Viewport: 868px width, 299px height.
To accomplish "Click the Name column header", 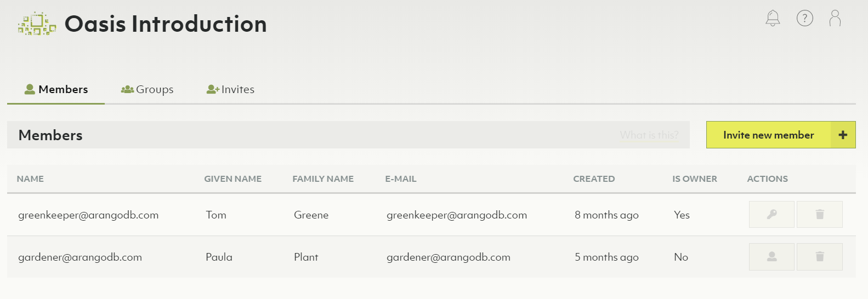I will click(x=30, y=179).
